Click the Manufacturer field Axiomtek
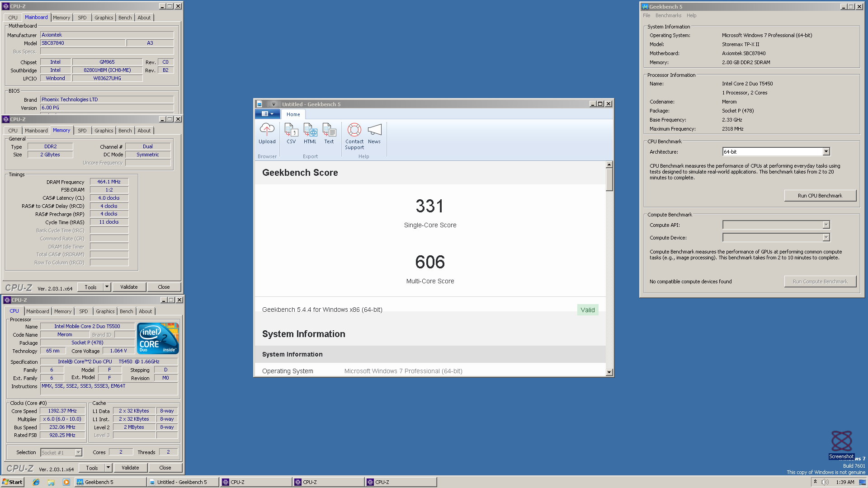Screen dimensions: 868x488 click(107, 35)
